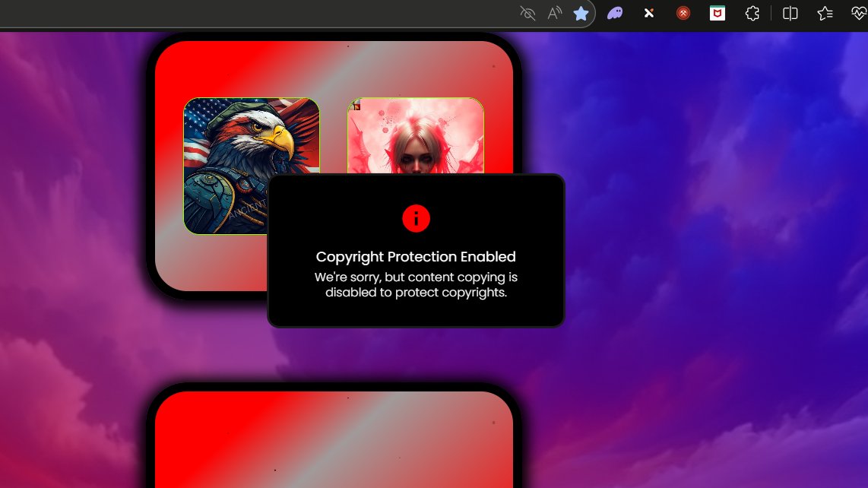The image size is (868, 488).
Task: Open the Extensions puzzle piece menu
Action: tap(752, 13)
